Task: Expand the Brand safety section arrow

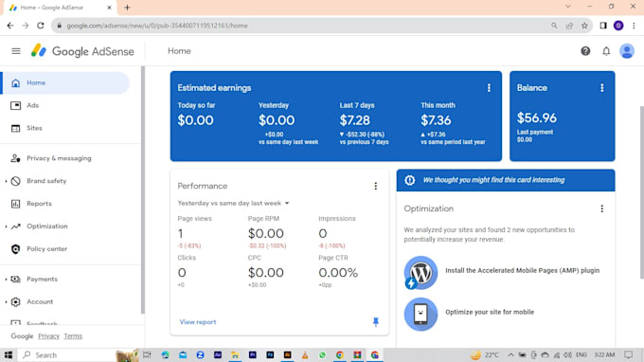Action: click(x=6, y=181)
